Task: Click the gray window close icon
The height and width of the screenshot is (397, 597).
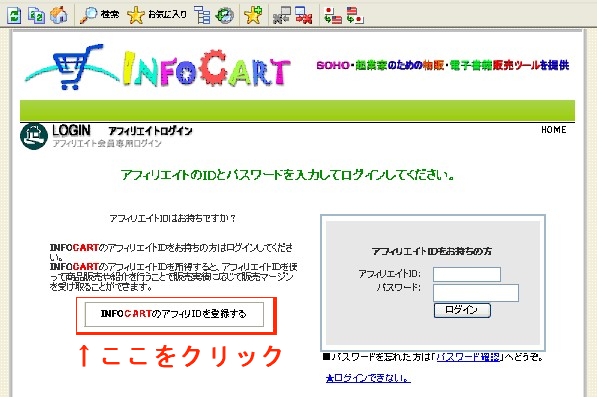Action: coord(282,15)
